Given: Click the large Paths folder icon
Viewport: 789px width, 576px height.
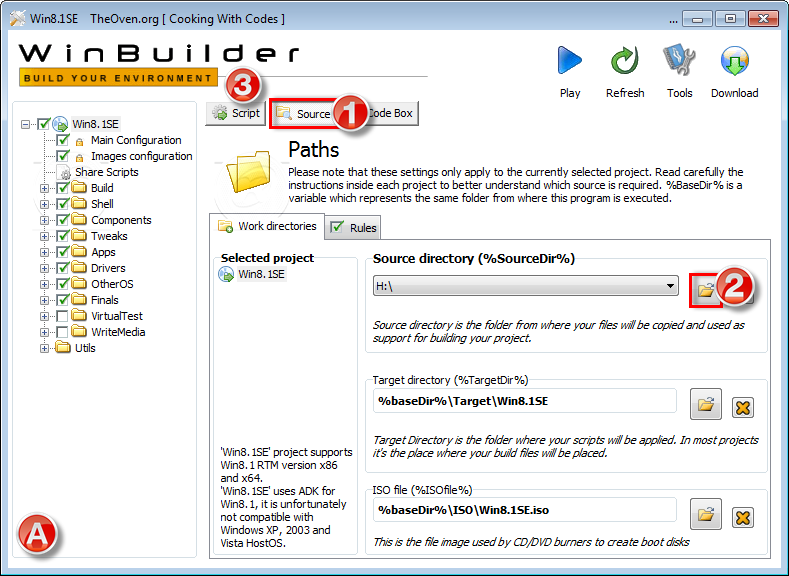Looking at the screenshot, I should [x=249, y=172].
